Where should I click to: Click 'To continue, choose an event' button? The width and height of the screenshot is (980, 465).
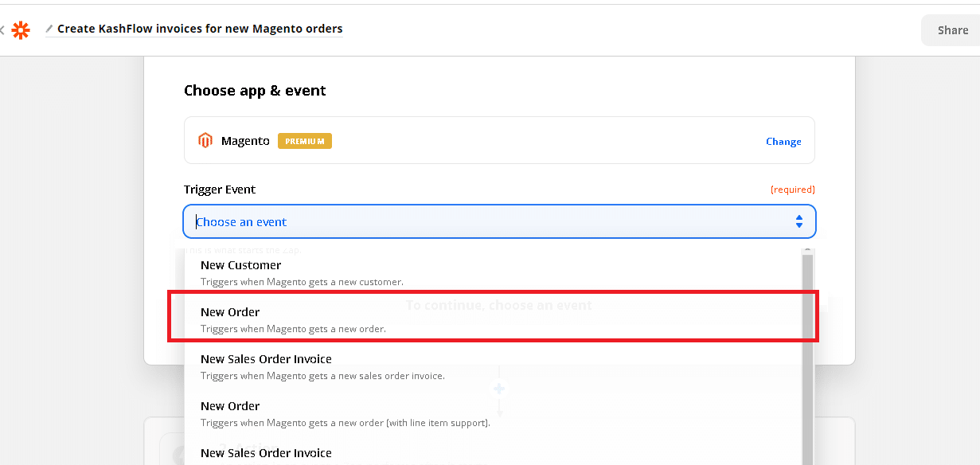[x=498, y=305]
